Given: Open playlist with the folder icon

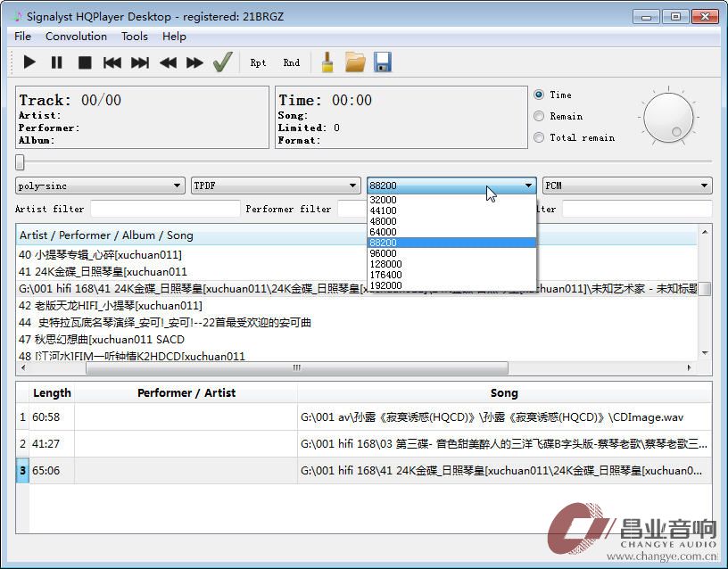Looking at the screenshot, I should point(355,62).
